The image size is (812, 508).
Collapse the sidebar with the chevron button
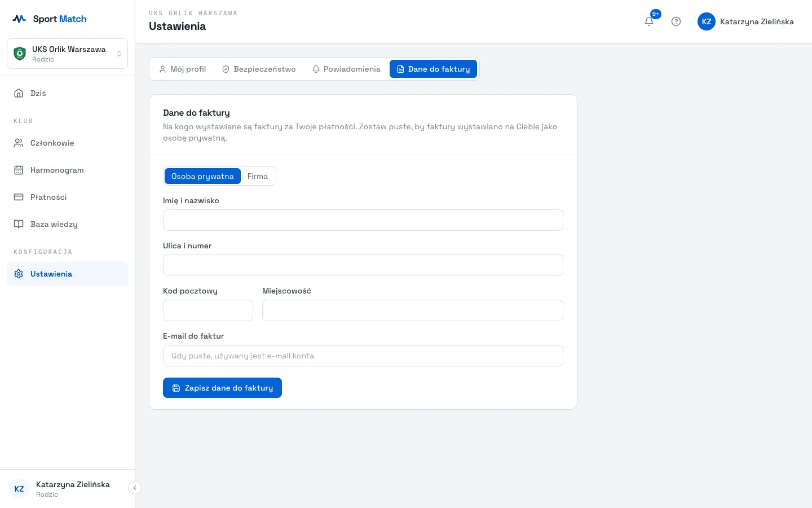click(134, 488)
